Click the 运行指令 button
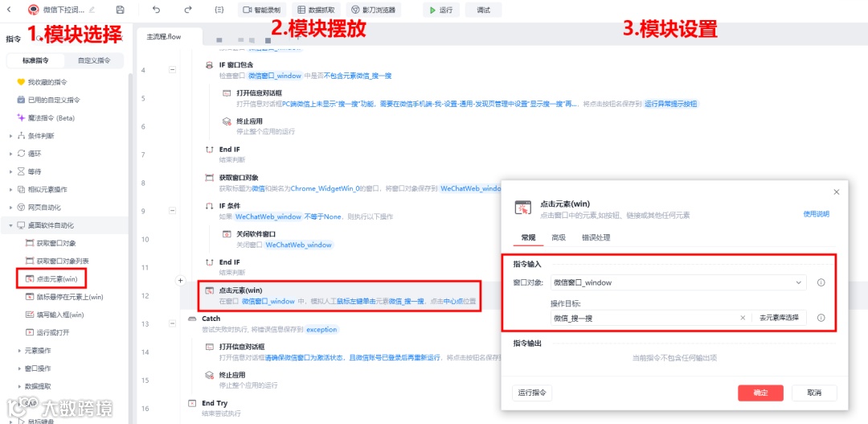This screenshot has width=868, height=424. (532, 393)
